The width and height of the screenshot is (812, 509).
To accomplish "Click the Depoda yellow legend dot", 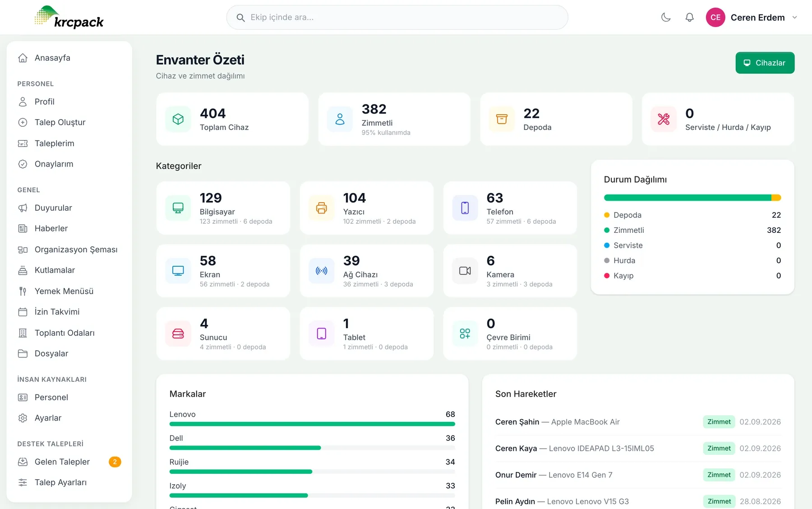I will tap(607, 215).
